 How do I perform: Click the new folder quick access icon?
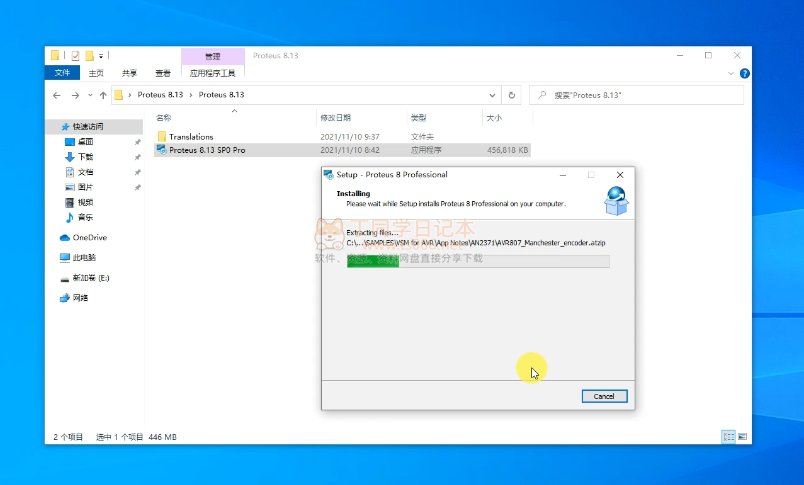coord(89,55)
